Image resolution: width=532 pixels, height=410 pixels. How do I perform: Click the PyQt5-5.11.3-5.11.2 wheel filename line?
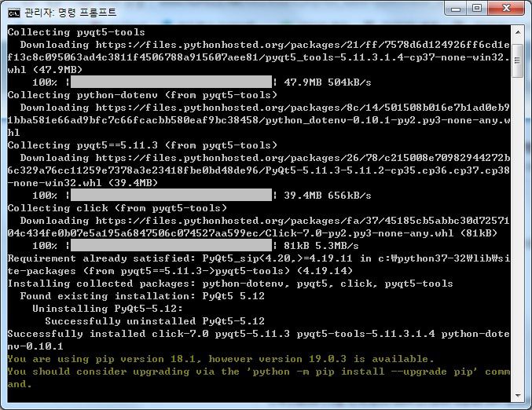[x=259, y=170]
